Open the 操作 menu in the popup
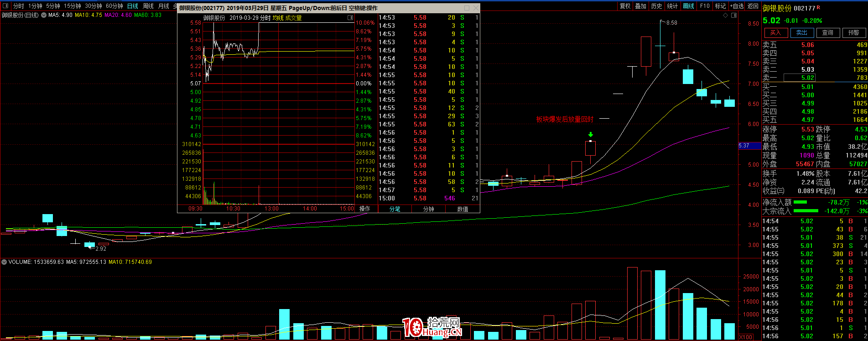The height and width of the screenshot is (341, 868). (364, 209)
